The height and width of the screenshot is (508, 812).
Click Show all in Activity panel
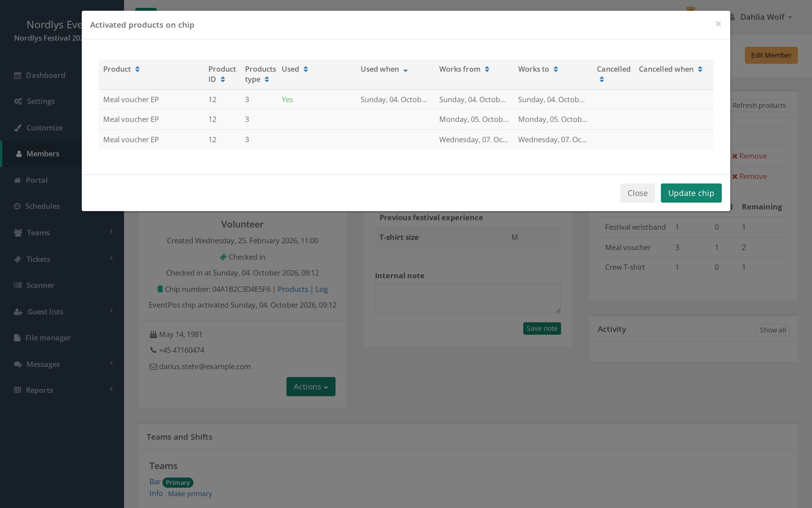point(773,330)
